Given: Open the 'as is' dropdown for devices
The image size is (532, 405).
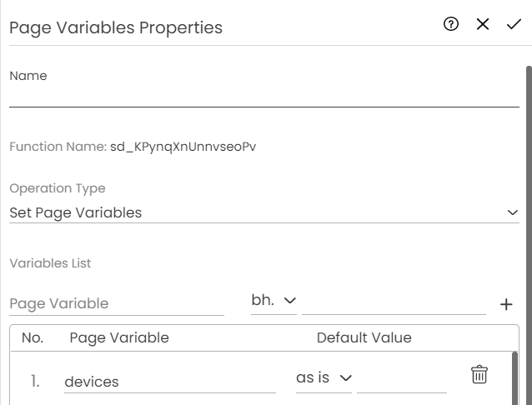Looking at the screenshot, I should [x=324, y=378].
